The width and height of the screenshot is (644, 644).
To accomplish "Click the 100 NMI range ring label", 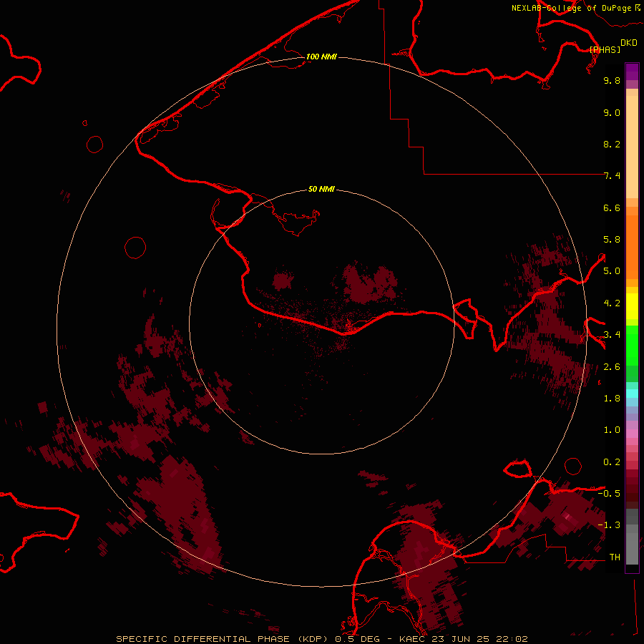I will pos(321,57).
